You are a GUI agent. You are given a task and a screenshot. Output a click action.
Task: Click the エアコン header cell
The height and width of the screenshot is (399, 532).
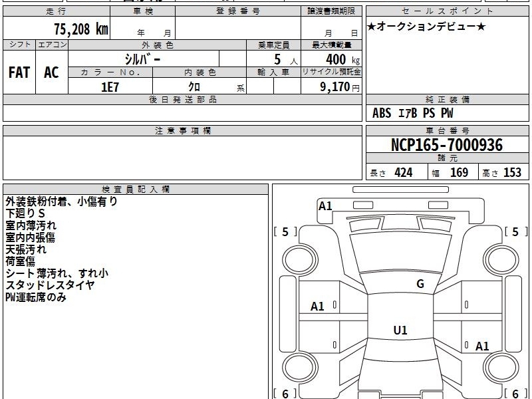52,45
